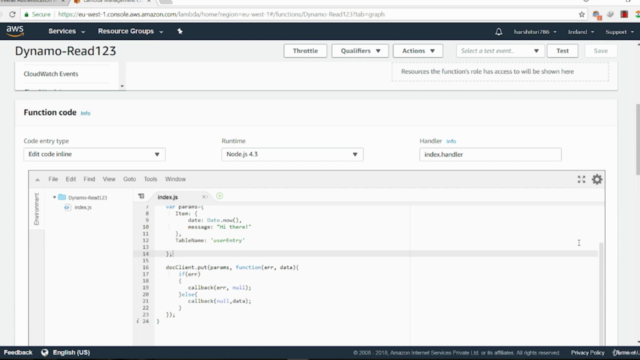
Task: Click the pin shortcuts icon
Action: (180, 31)
